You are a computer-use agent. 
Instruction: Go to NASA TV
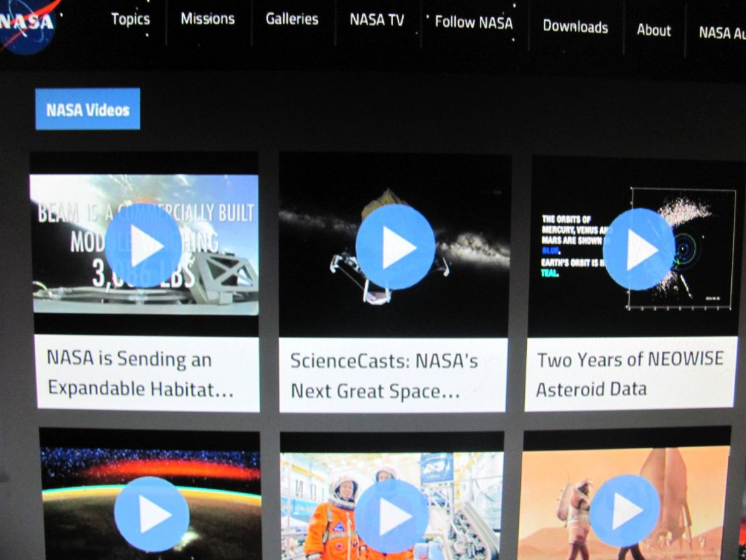pos(377,20)
